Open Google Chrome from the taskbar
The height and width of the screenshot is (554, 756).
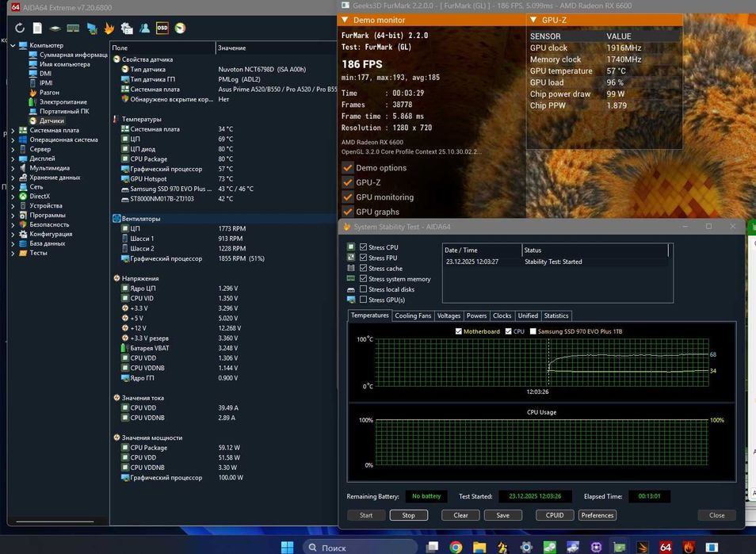(456, 547)
